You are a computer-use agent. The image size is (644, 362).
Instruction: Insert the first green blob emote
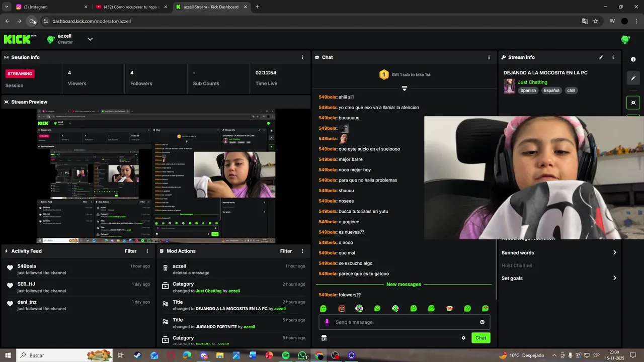click(x=324, y=308)
